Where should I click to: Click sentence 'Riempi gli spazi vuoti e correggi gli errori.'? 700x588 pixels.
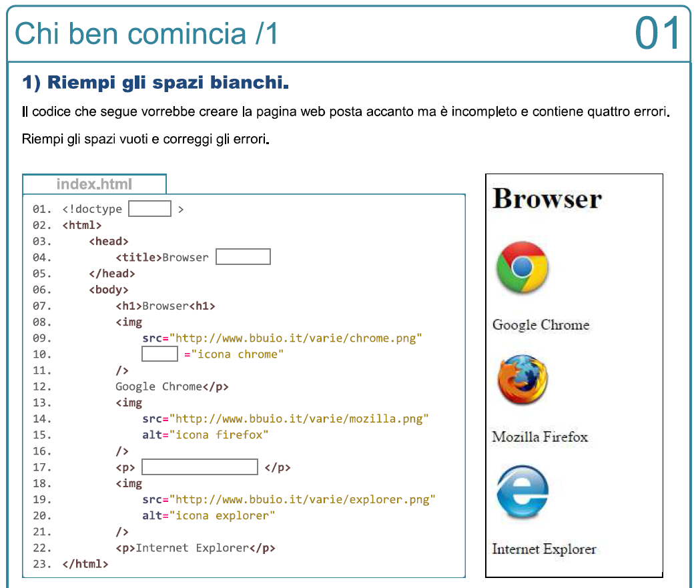(x=145, y=139)
